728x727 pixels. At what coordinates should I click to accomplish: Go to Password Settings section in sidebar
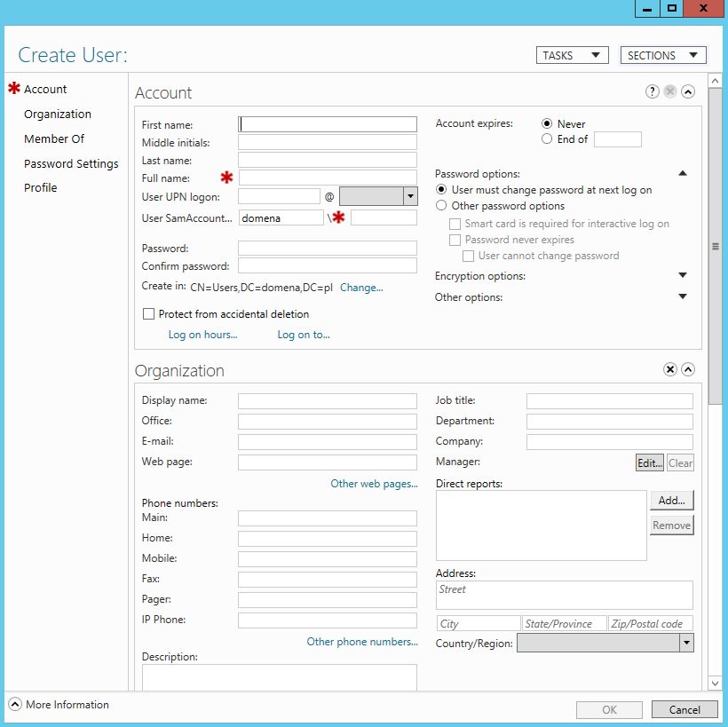tap(71, 164)
